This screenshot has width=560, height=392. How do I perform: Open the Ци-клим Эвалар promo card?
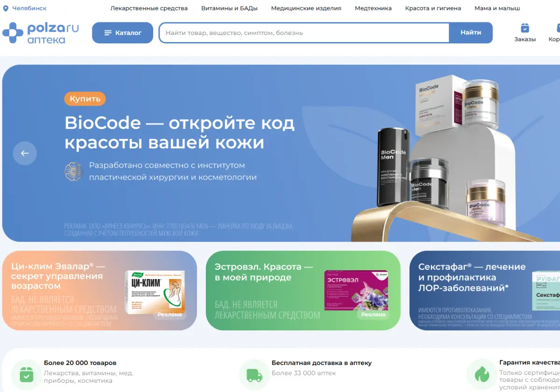tap(99, 290)
